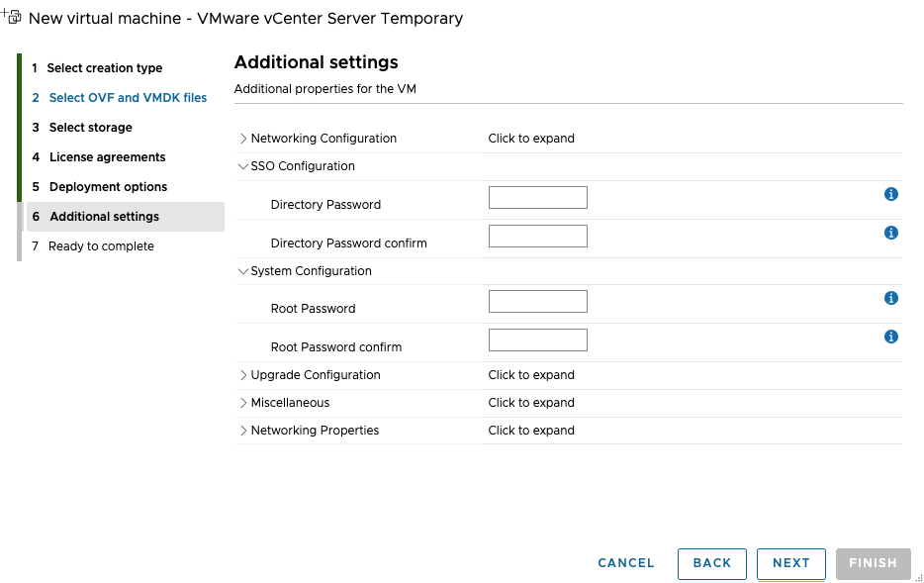Image resolution: width=924 pixels, height=583 pixels.
Task: Click info icon for Directory Password
Action: click(891, 194)
